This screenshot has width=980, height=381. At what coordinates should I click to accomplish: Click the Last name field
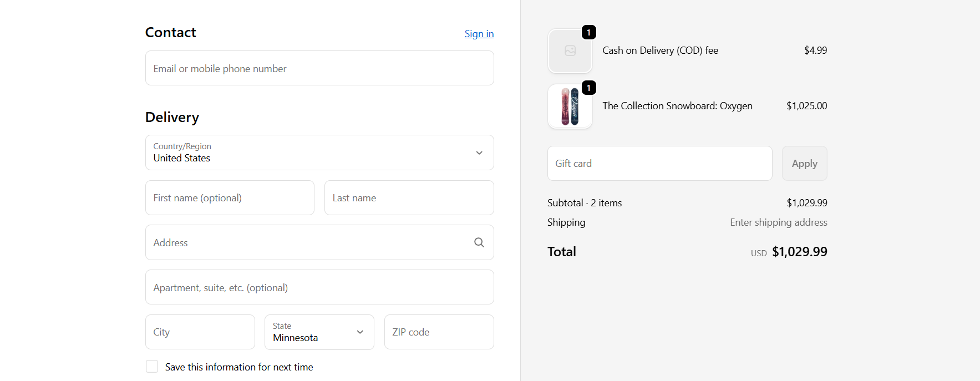tap(409, 197)
